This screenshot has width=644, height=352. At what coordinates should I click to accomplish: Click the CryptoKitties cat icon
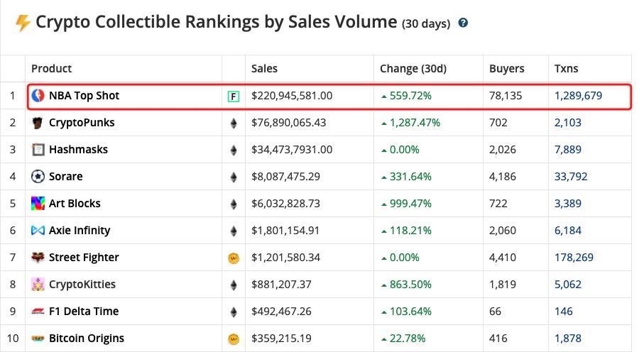click(x=38, y=285)
